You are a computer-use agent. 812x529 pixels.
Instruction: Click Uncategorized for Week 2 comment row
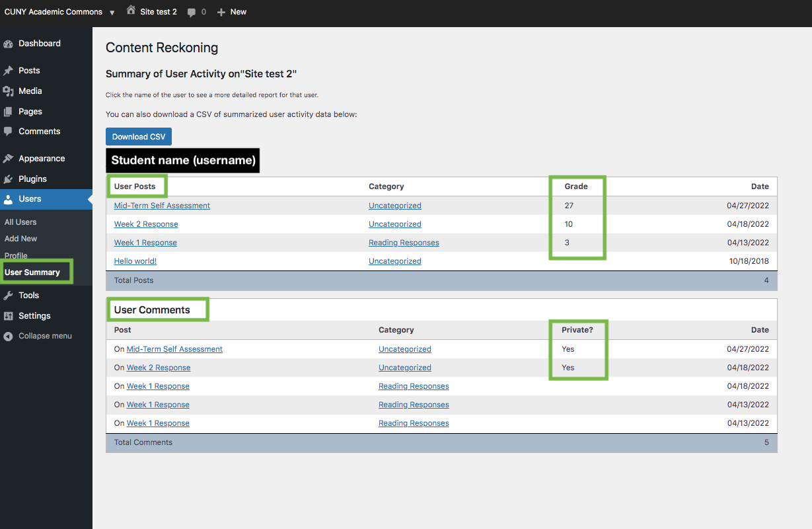point(405,368)
